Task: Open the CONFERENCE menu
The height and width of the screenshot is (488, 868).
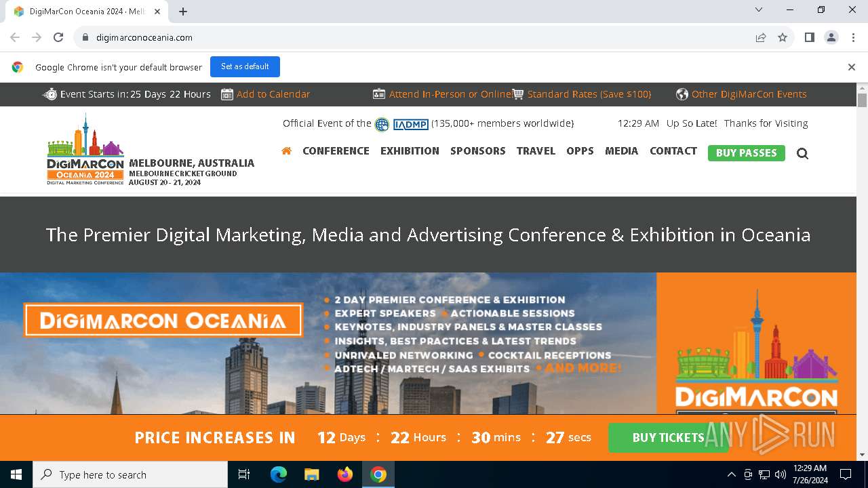Action: tap(336, 151)
